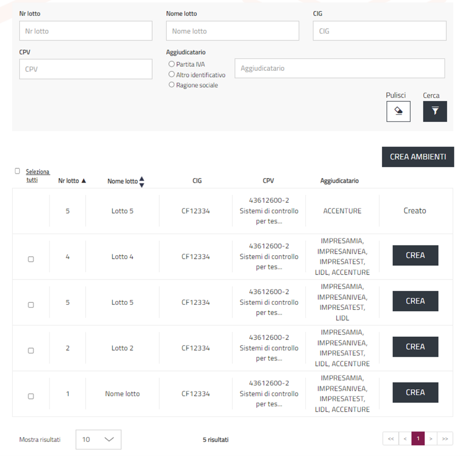Tick the checkbox for Lotto 4 row

click(x=31, y=259)
